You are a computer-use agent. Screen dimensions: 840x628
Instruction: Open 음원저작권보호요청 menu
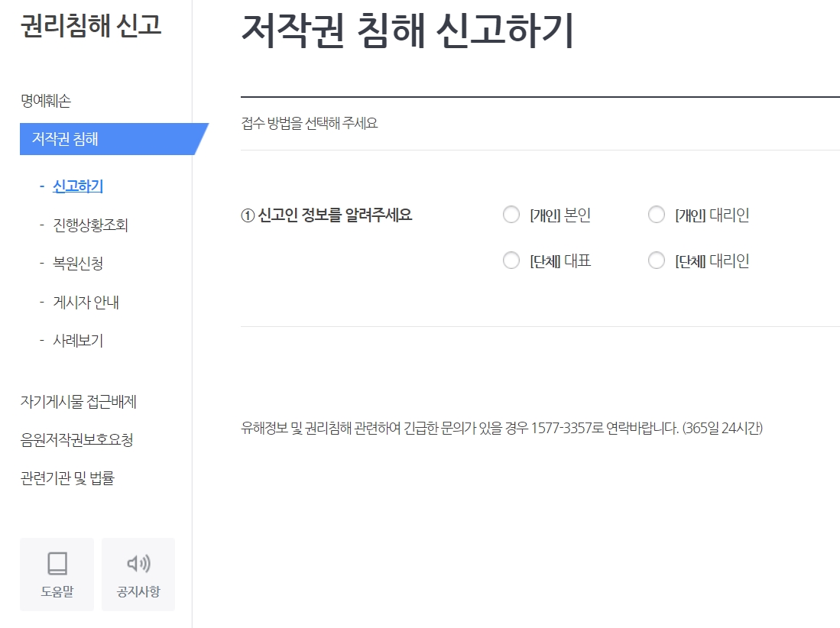click(76, 439)
